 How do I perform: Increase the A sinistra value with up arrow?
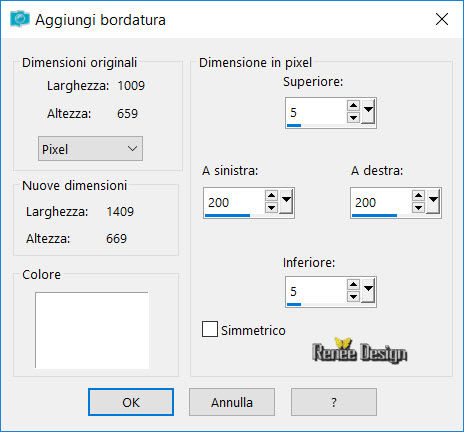[271, 196]
